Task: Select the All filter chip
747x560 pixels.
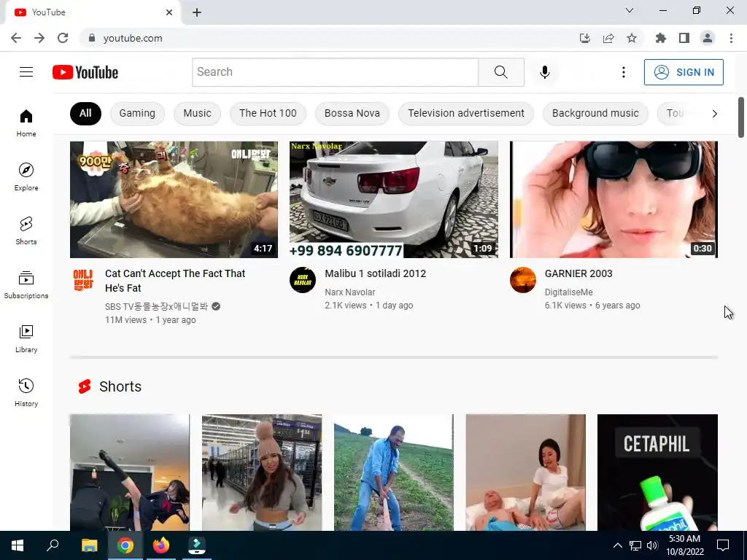Action: tap(85, 113)
